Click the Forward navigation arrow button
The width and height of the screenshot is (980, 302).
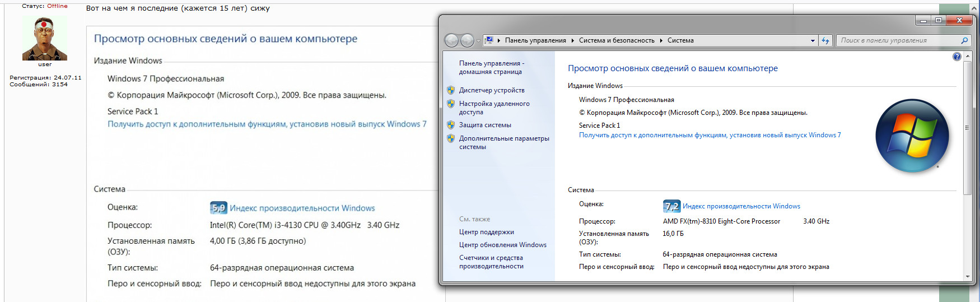[x=467, y=40]
